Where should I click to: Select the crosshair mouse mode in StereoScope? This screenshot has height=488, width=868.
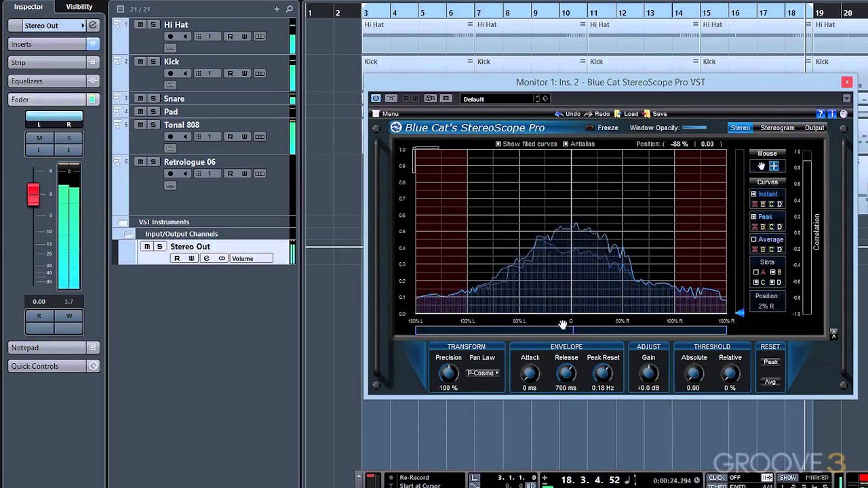point(774,166)
